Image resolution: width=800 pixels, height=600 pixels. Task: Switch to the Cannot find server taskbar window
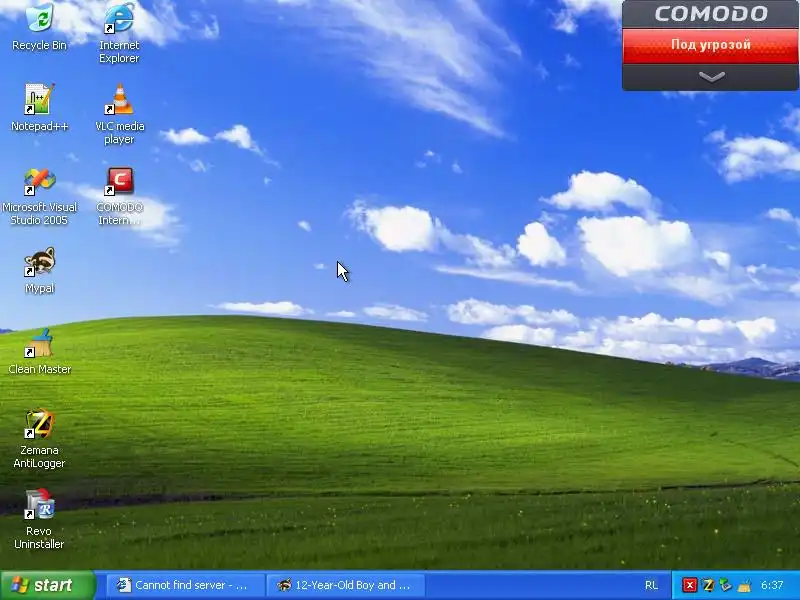pos(186,585)
